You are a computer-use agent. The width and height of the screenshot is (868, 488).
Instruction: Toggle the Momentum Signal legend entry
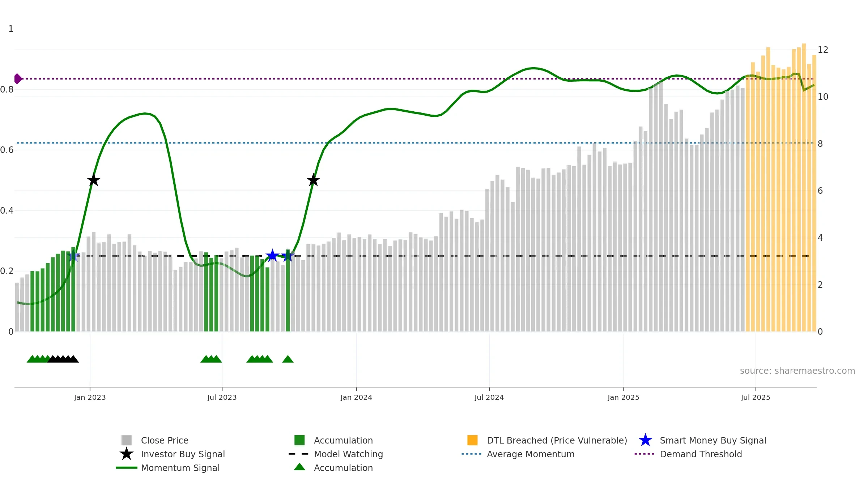click(167, 468)
